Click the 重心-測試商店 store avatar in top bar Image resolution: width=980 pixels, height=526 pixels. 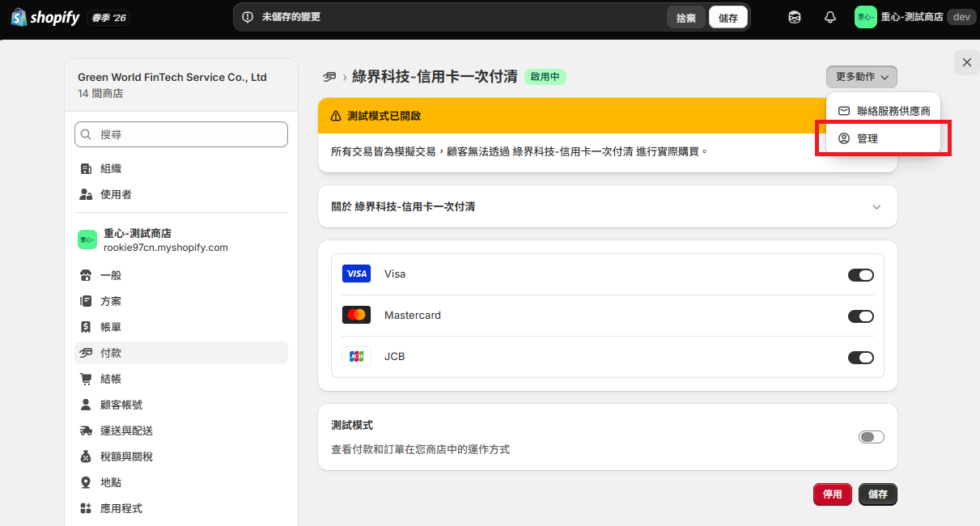[x=866, y=17]
